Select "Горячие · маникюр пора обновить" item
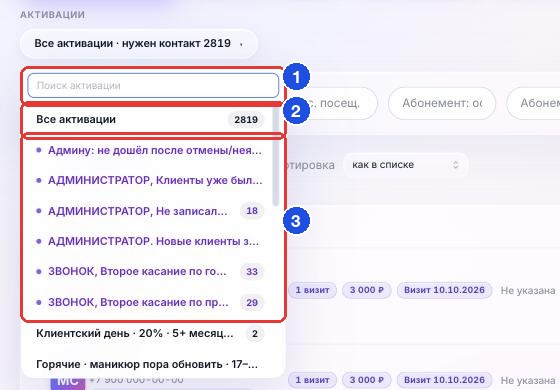 pos(150,365)
